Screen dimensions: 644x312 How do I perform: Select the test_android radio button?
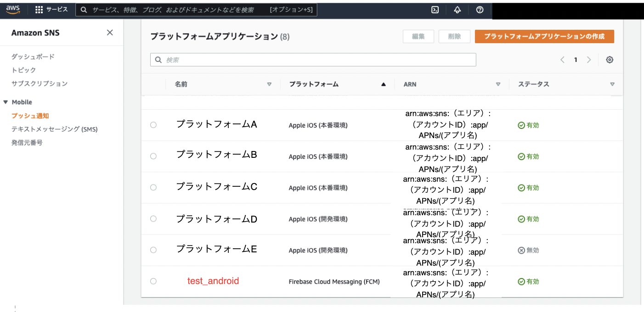153,281
